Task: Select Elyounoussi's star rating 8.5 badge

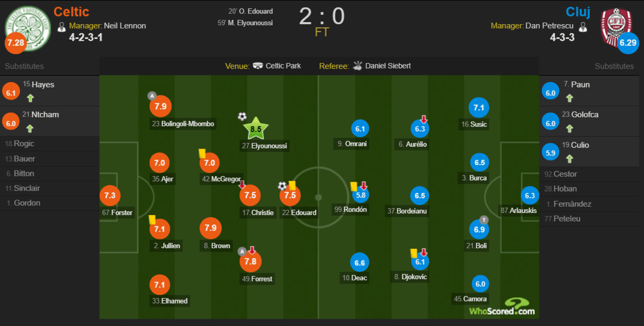Action: pyautogui.click(x=256, y=129)
